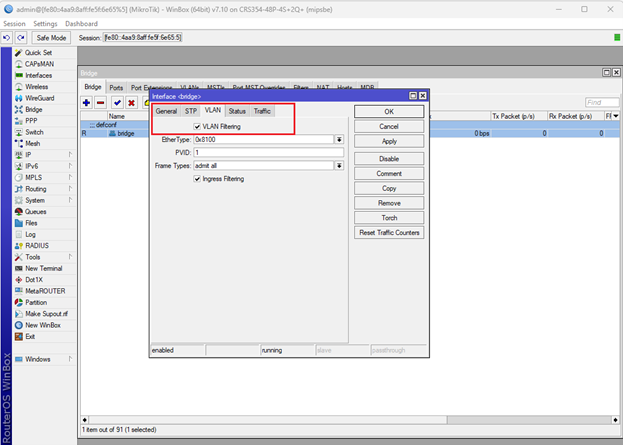The height and width of the screenshot is (445, 623).
Task: Toggle Ingress Filtering checkbox
Action: point(197,179)
